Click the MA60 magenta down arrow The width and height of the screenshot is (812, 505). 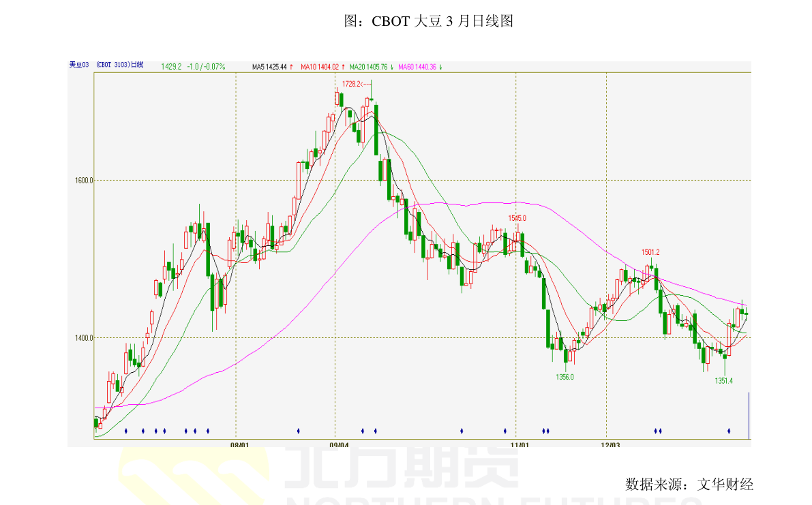(441, 67)
